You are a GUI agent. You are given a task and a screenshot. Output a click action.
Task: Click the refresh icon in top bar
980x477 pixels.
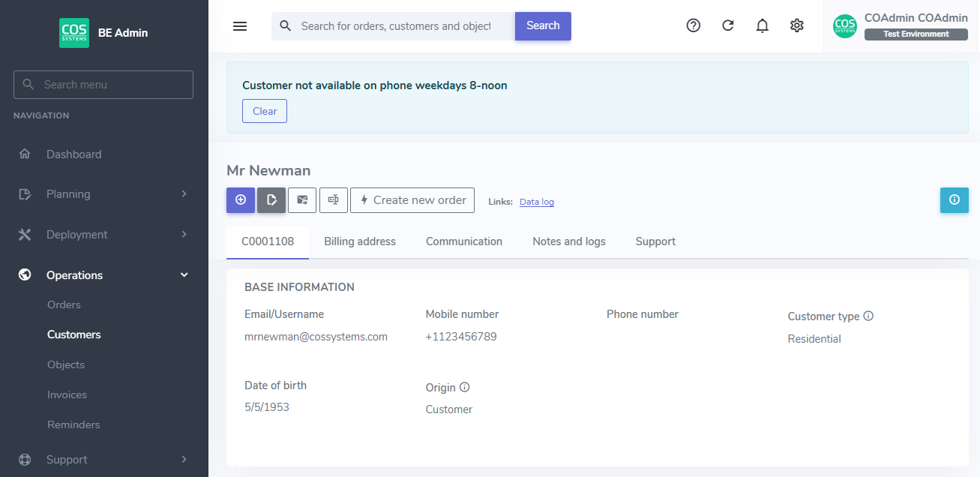(728, 25)
